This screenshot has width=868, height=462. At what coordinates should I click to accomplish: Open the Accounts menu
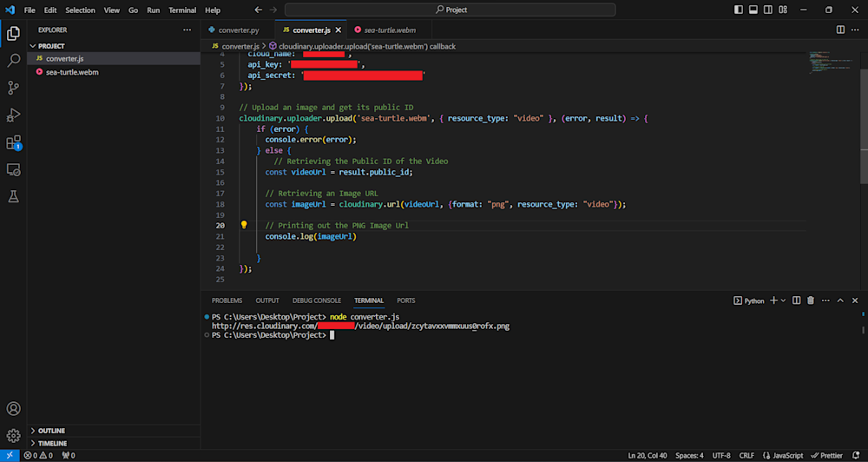point(13,409)
